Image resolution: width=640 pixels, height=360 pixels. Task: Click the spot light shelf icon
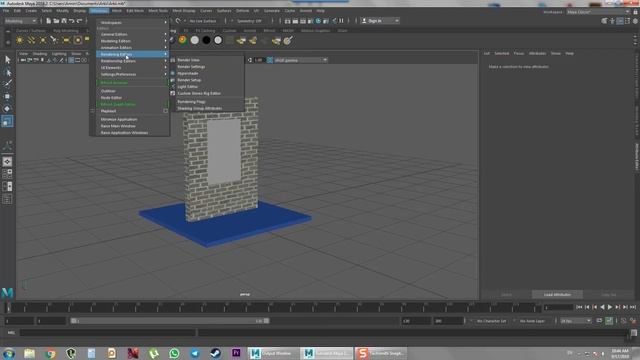click(x=54, y=40)
